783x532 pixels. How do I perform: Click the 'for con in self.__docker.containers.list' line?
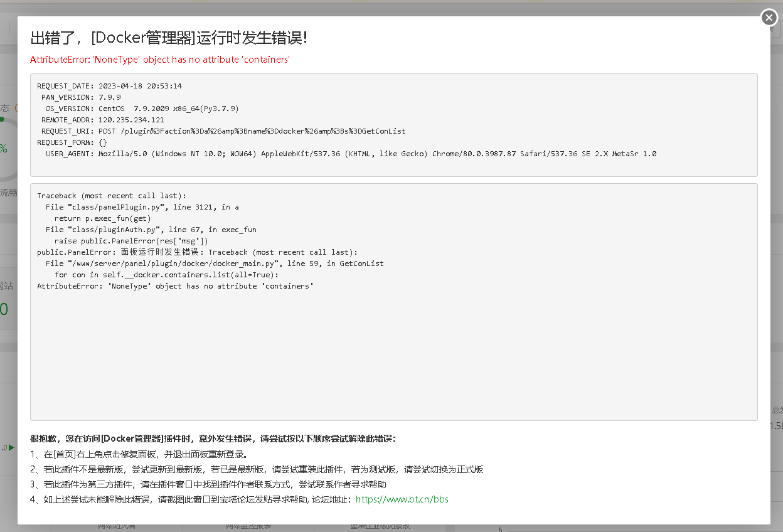(166, 275)
